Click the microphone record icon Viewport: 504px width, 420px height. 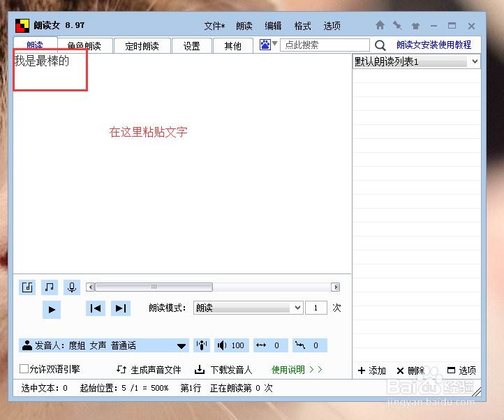72,287
